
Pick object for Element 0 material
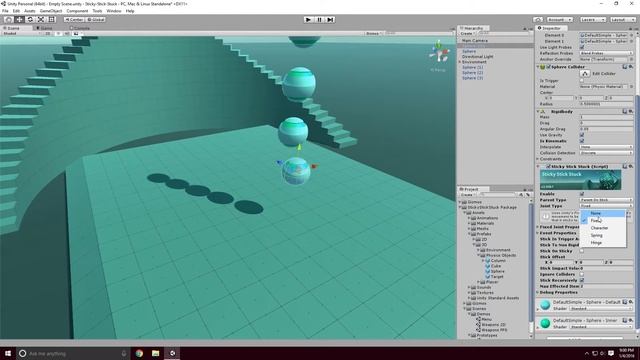pos(631,36)
